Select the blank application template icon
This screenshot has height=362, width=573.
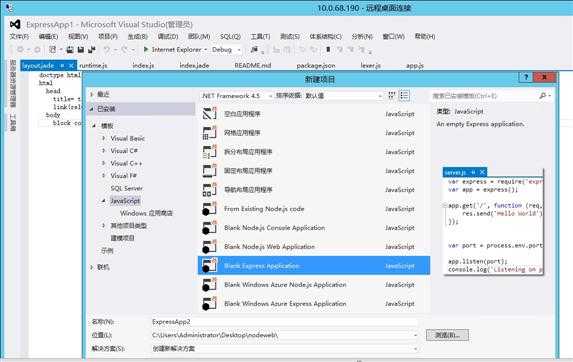pyautogui.click(x=210, y=114)
